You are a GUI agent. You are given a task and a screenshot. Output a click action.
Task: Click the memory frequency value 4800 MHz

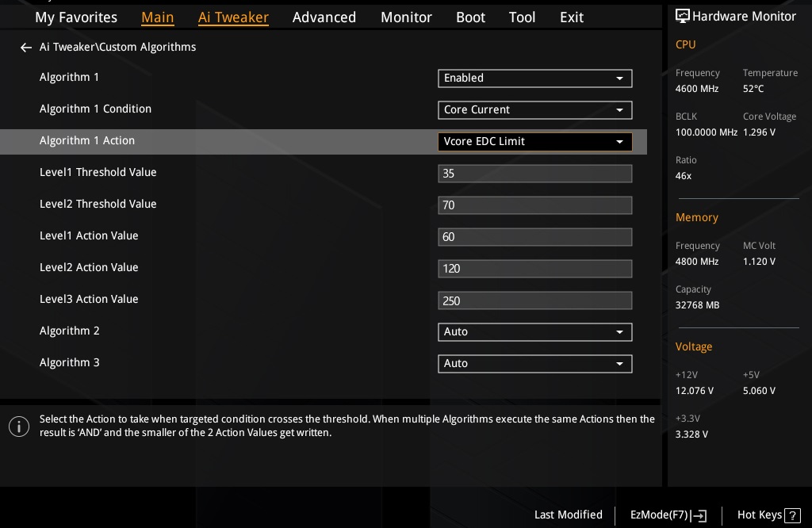point(696,262)
